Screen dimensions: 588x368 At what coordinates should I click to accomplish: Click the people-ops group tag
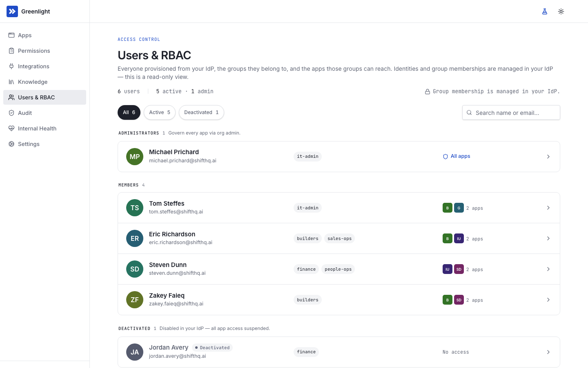pos(338,269)
